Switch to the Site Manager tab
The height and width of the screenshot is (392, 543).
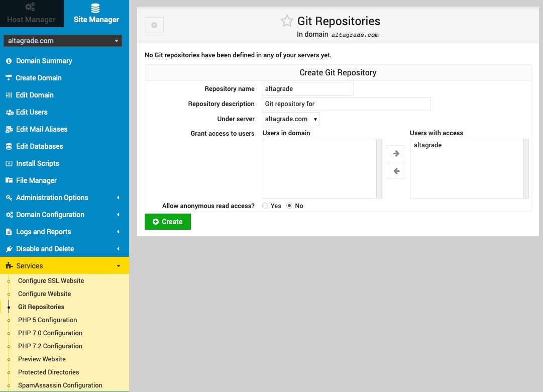pyautogui.click(x=96, y=14)
